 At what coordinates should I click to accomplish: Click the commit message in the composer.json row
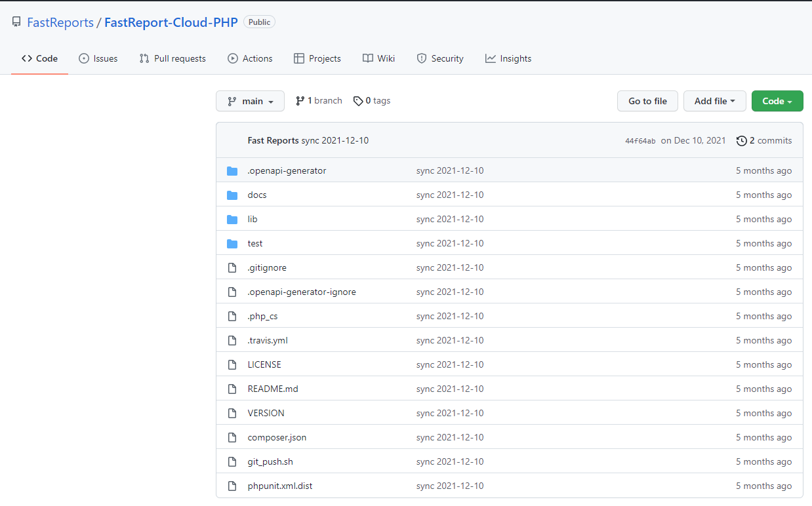450,438
